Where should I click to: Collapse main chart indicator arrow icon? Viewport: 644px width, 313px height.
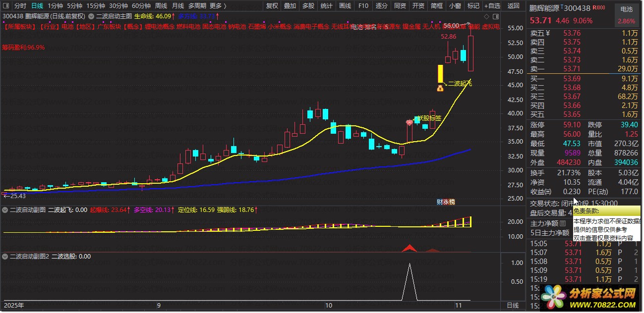point(91,16)
